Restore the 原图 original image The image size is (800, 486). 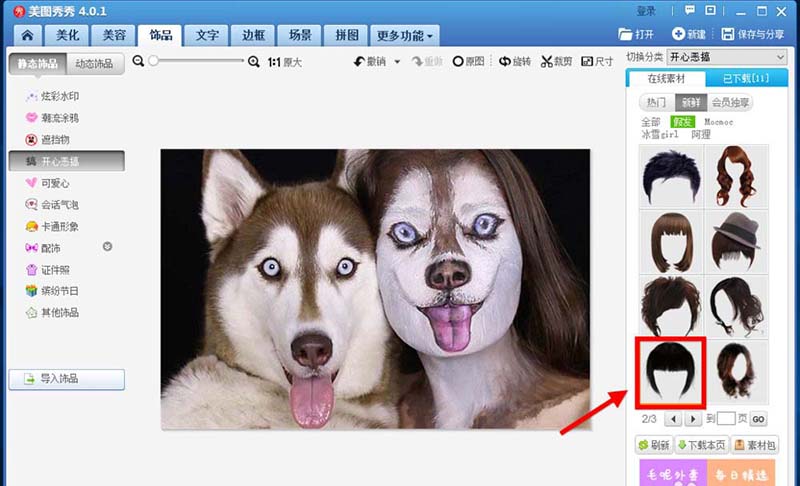click(468, 61)
